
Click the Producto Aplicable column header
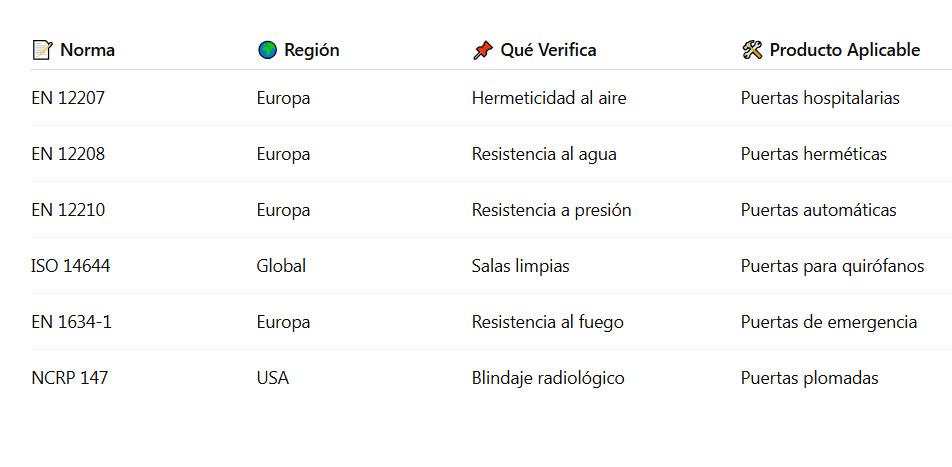(x=844, y=50)
